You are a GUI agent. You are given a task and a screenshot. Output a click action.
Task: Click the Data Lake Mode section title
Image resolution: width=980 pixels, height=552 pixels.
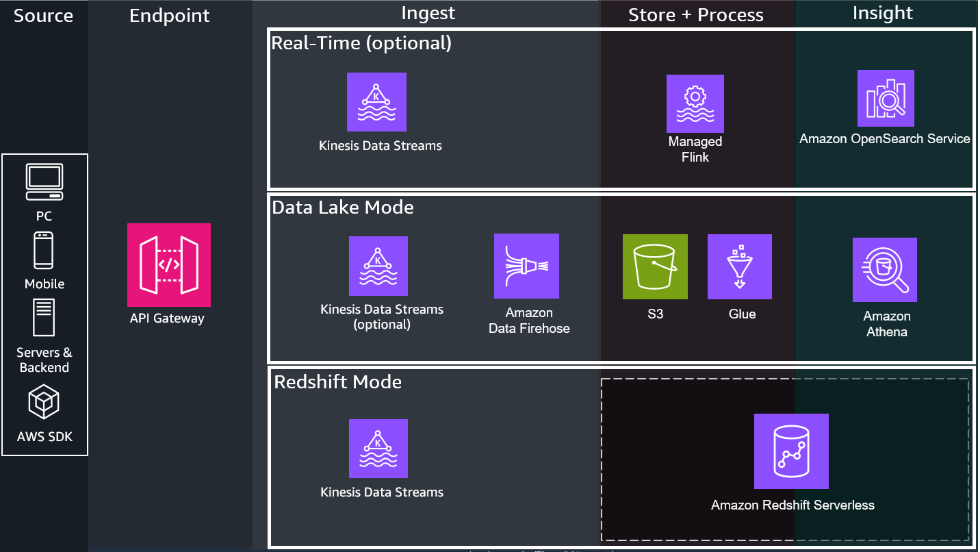click(343, 207)
